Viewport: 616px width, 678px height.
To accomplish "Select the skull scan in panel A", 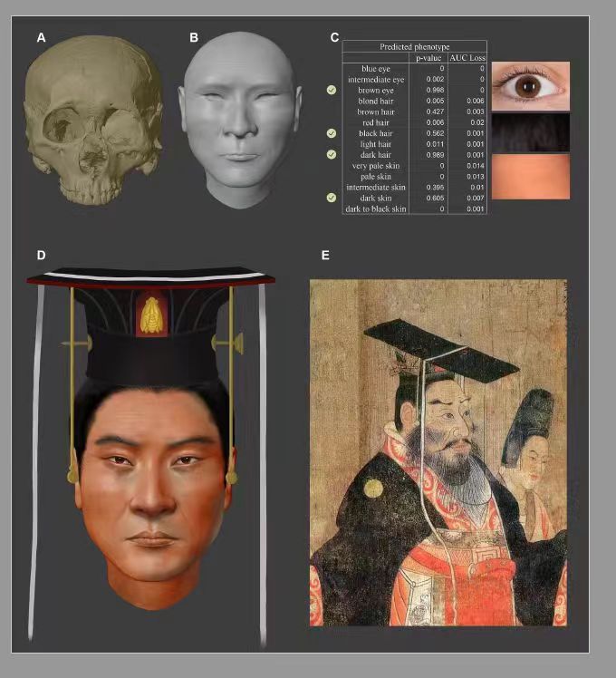I will tap(92, 120).
